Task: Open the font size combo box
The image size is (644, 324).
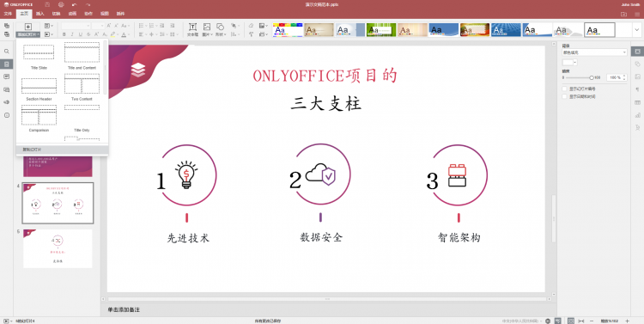Action: tap(98, 26)
